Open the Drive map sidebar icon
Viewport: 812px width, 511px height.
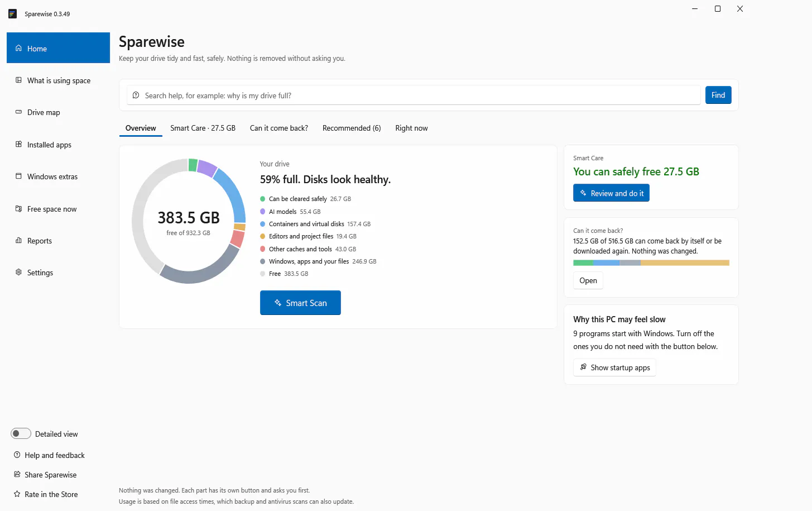pyautogui.click(x=18, y=112)
